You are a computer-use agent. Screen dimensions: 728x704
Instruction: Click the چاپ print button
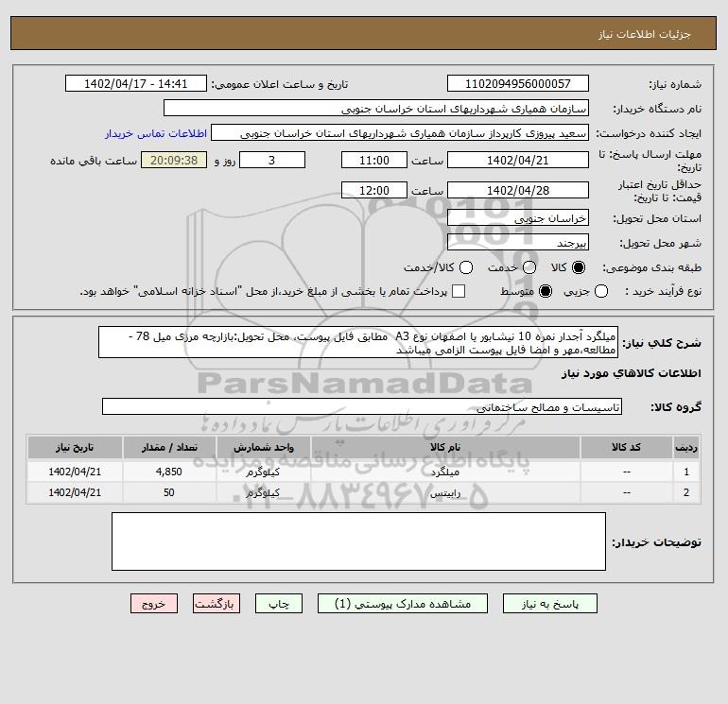click(279, 604)
